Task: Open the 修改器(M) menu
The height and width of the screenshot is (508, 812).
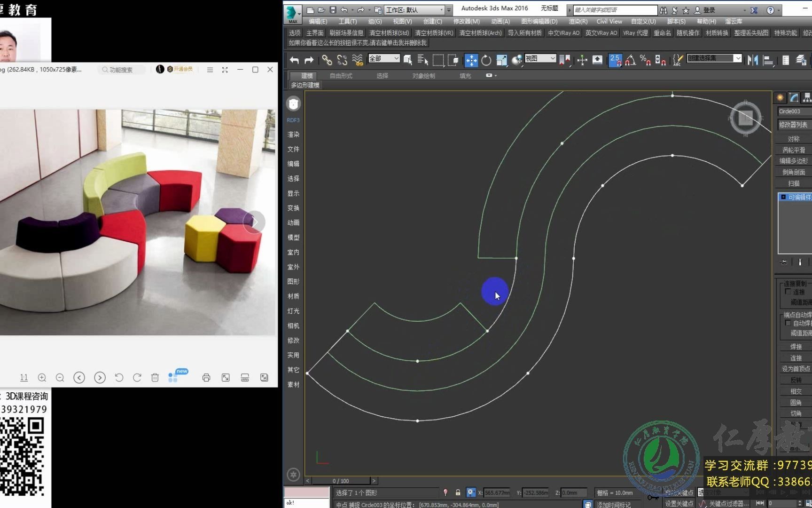Action: click(x=466, y=21)
